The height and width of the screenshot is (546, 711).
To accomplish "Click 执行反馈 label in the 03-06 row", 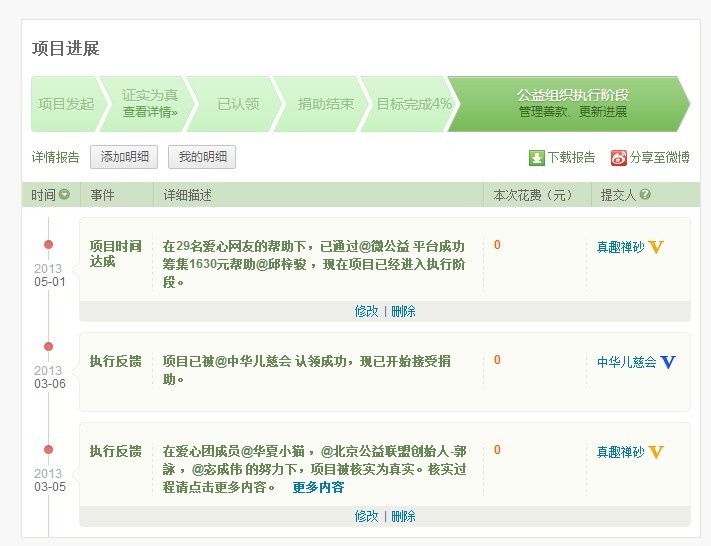I will click(x=116, y=361).
